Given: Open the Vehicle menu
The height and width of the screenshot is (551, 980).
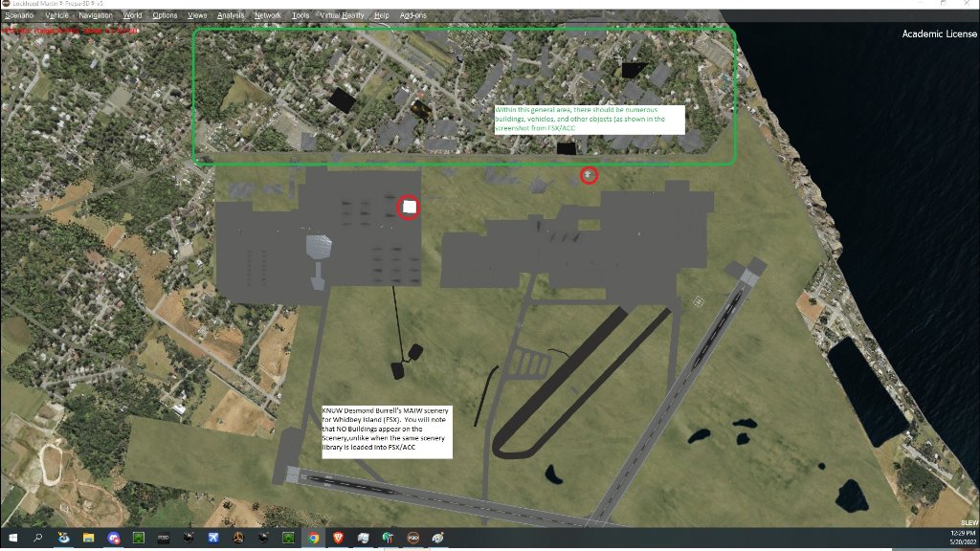Looking at the screenshot, I should tap(56, 15).
